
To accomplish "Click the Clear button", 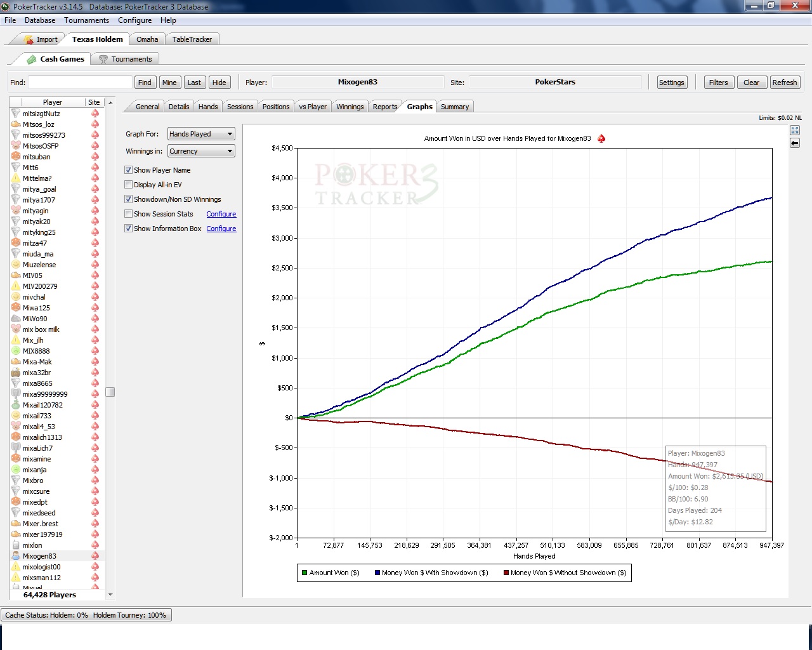I will pyautogui.click(x=751, y=83).
